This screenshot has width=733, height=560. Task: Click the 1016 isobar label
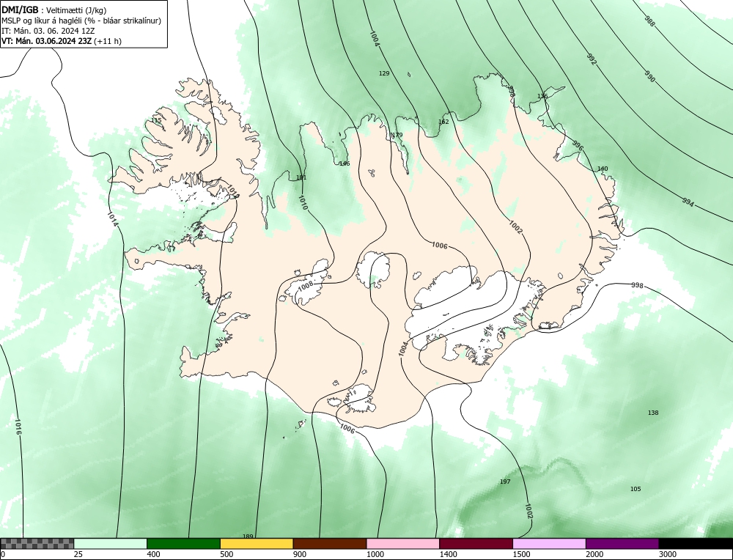(18, 427)
